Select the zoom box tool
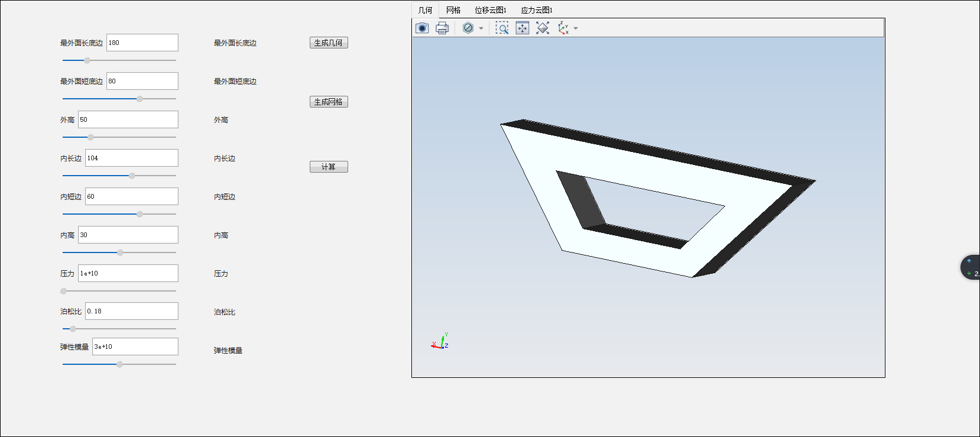This screenshot has height=437, width=980. [x=502, y=28]
